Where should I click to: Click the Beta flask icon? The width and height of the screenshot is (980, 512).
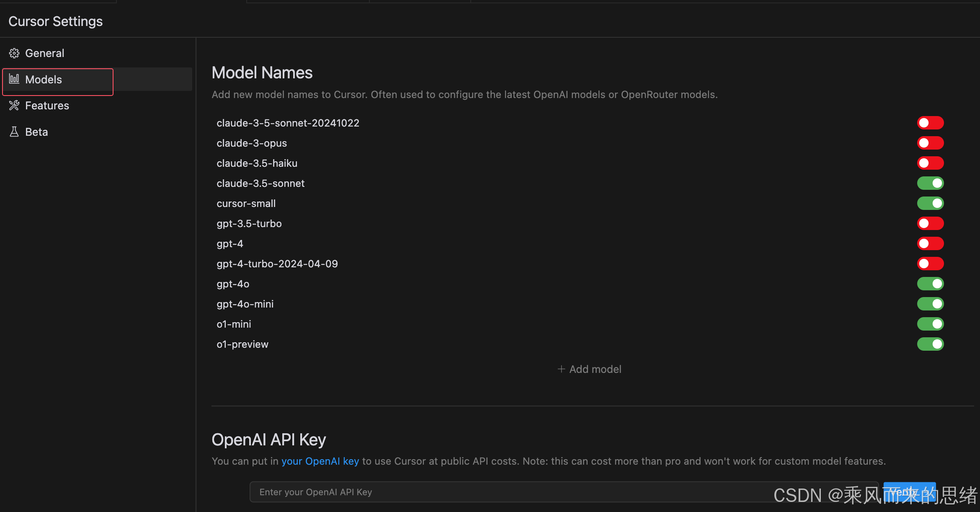[x=14, y=132]
